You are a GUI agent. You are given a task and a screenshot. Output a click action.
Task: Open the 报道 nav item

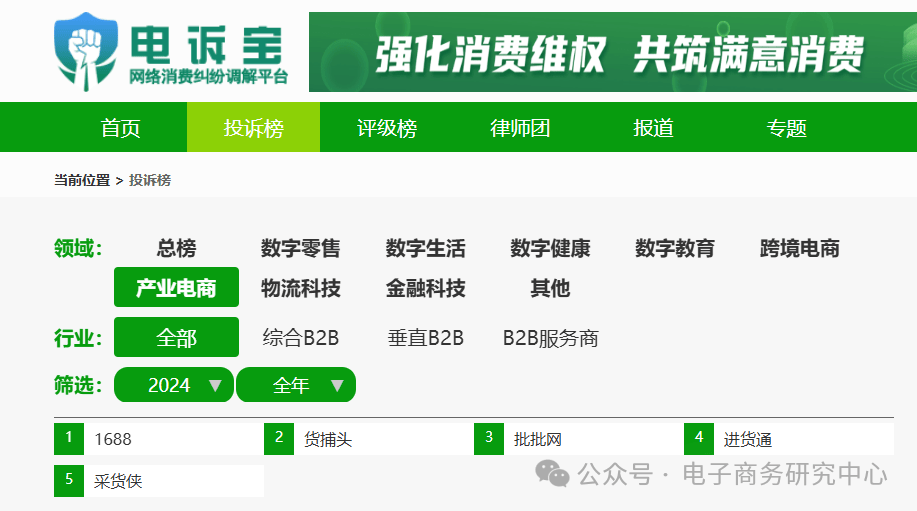click(x=653, y=127)
